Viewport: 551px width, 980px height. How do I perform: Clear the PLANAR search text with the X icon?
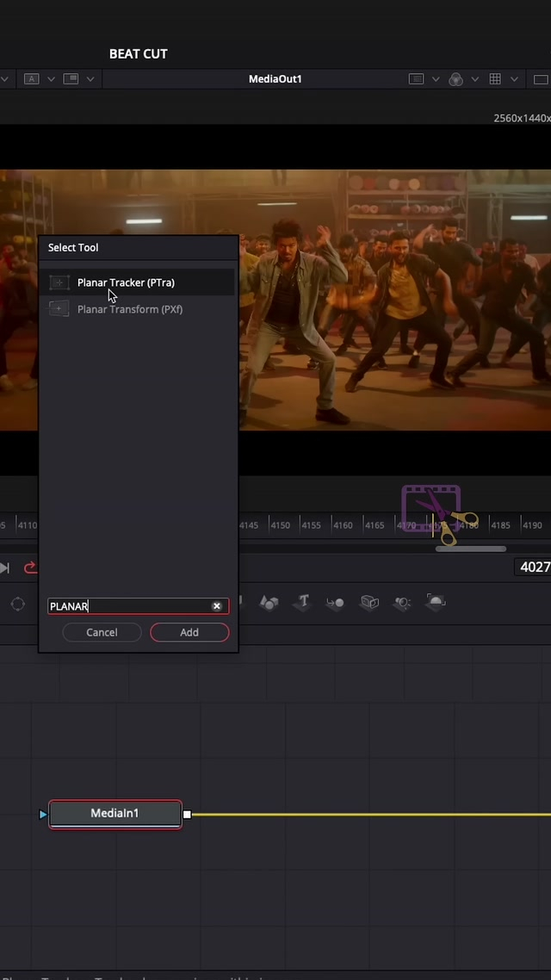[217, 606]
